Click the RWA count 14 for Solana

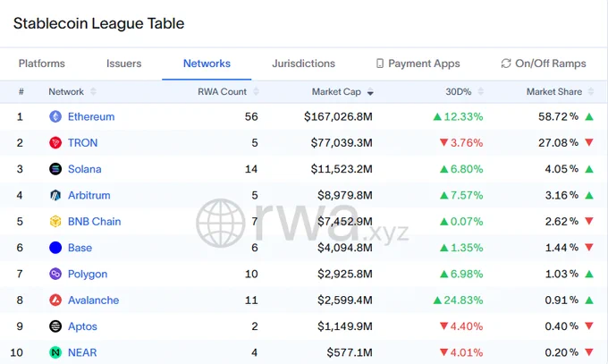[251, 169]
